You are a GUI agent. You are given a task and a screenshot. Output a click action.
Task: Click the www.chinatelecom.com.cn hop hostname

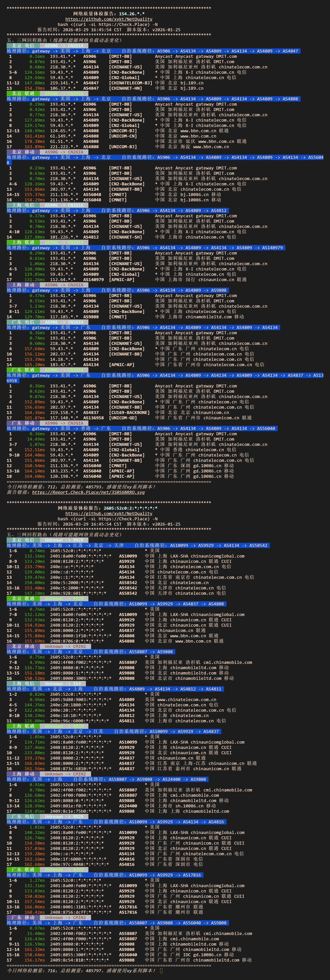(x=187, y=700)
